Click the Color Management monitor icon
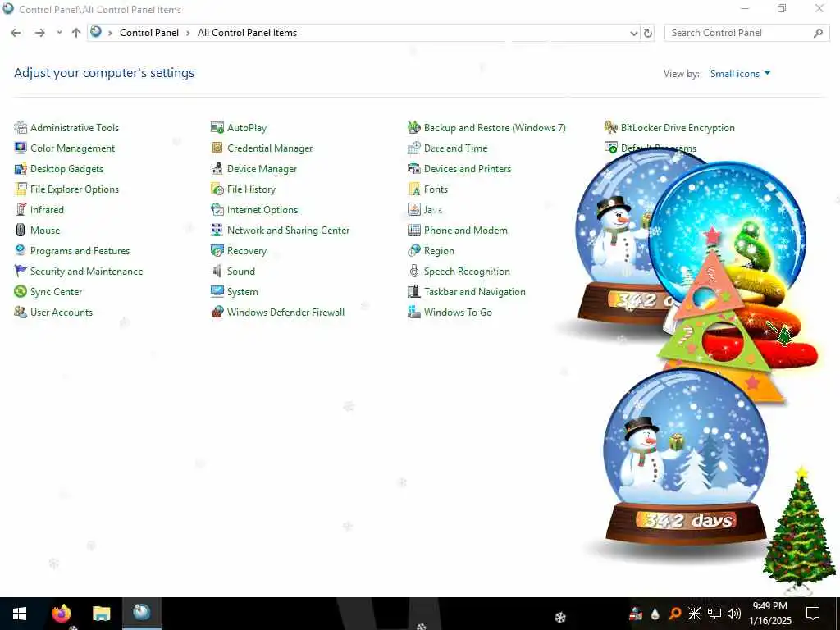Screen dimensions: 840x630 coord(21,148)
